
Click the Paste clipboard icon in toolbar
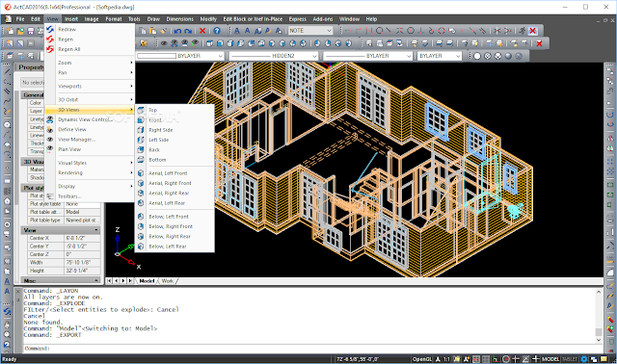click(152, 31)
